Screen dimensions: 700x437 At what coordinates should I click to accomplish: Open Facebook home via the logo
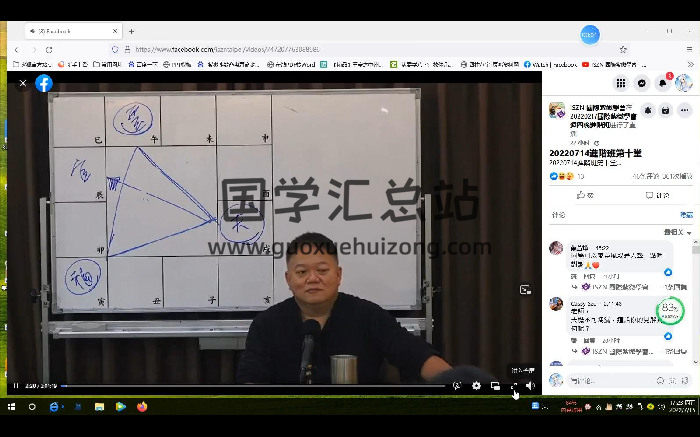[x=44, y=83]
